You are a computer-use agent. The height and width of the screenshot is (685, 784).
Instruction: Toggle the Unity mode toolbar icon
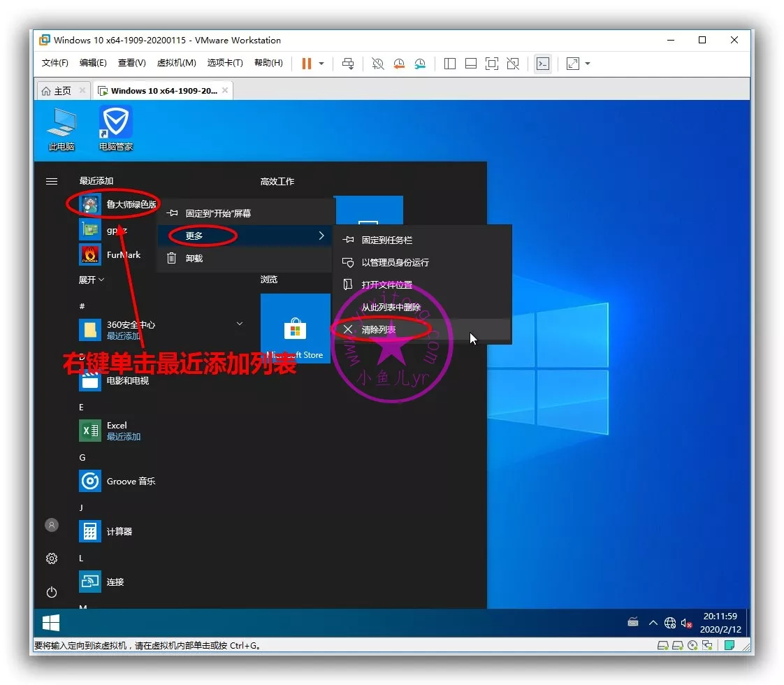click(x=513, y=64)
